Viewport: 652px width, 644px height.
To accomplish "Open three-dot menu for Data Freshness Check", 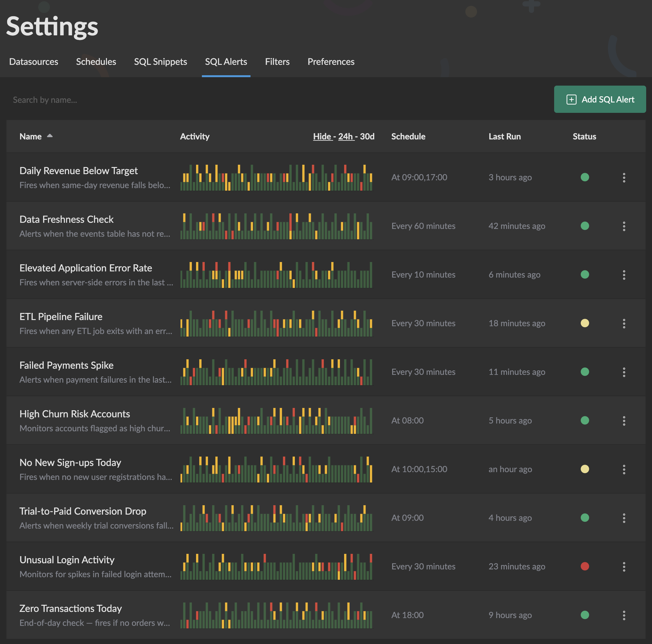I will pos(624,226).
